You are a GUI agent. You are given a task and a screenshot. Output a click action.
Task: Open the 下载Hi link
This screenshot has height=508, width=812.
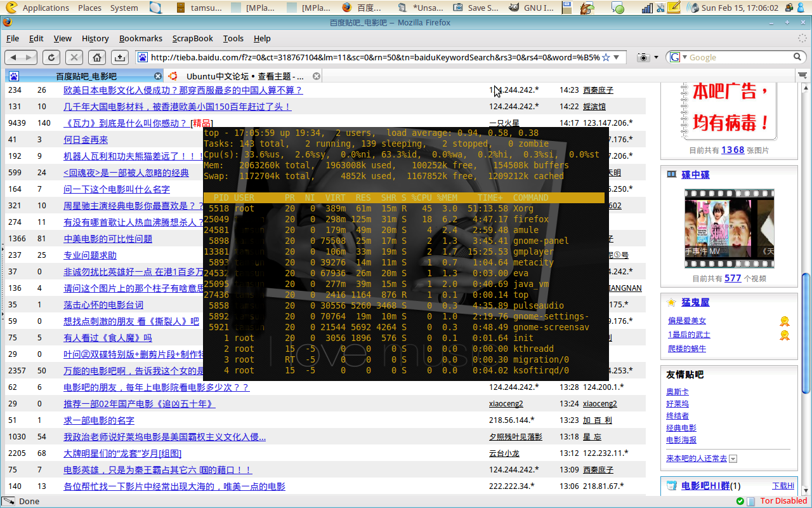[x=783, y=486]
